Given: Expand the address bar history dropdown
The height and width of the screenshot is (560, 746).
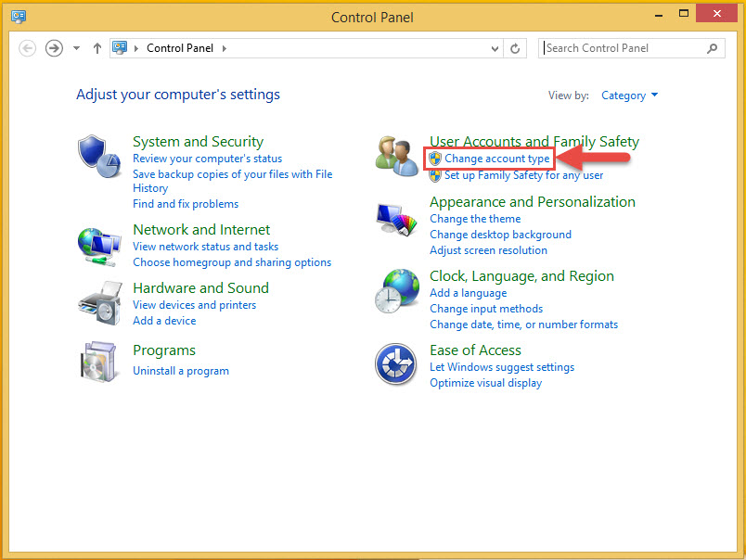Looking at the screenshot, I should point(494,48).
